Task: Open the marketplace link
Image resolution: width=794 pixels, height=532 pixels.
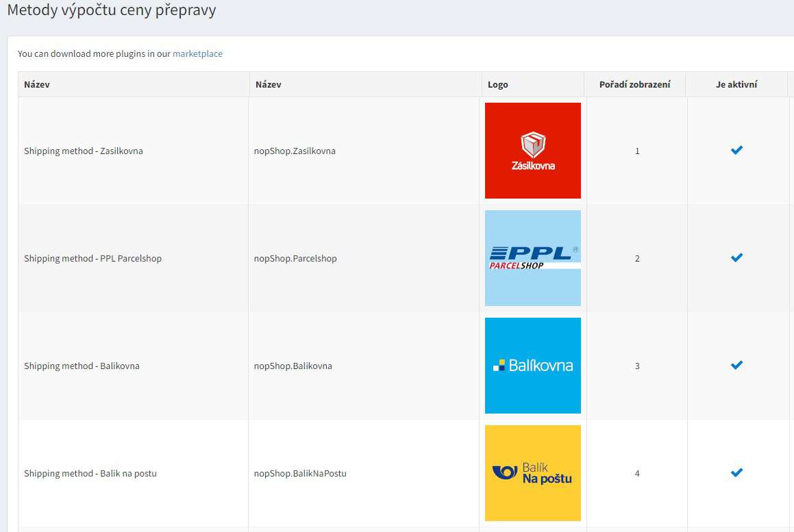Action: (x=198, y=53)
